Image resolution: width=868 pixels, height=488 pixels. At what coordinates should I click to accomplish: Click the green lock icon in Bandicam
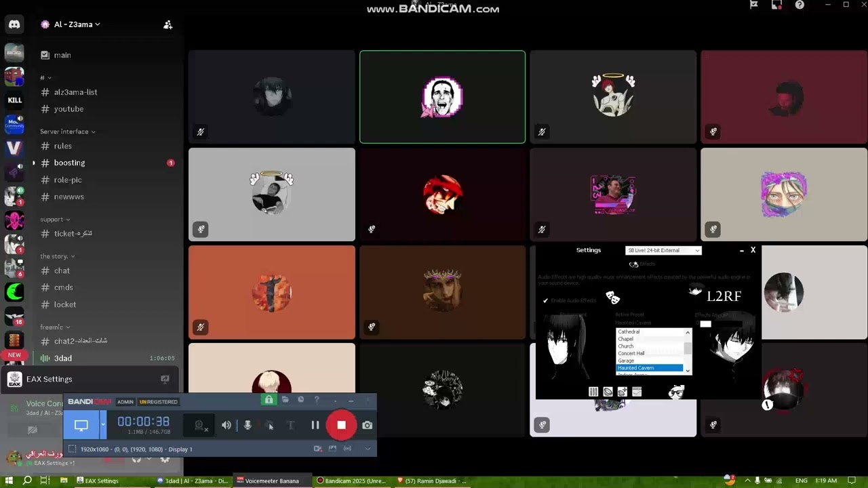269,400
